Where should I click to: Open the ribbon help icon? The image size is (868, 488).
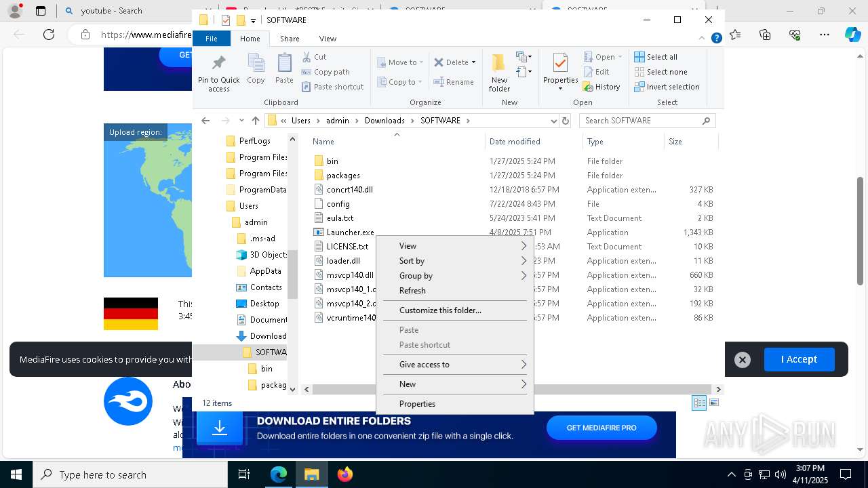coord(716,39)
